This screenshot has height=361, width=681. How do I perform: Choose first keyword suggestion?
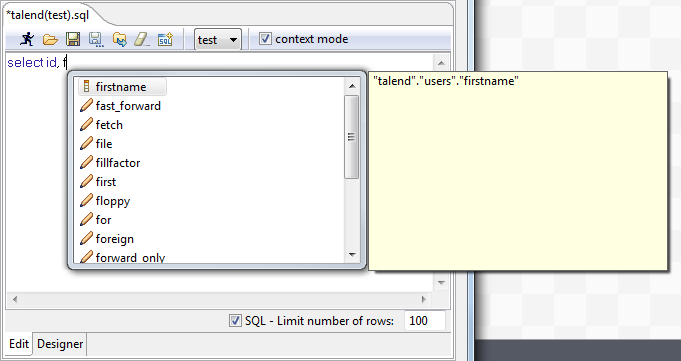coord(106,182)
